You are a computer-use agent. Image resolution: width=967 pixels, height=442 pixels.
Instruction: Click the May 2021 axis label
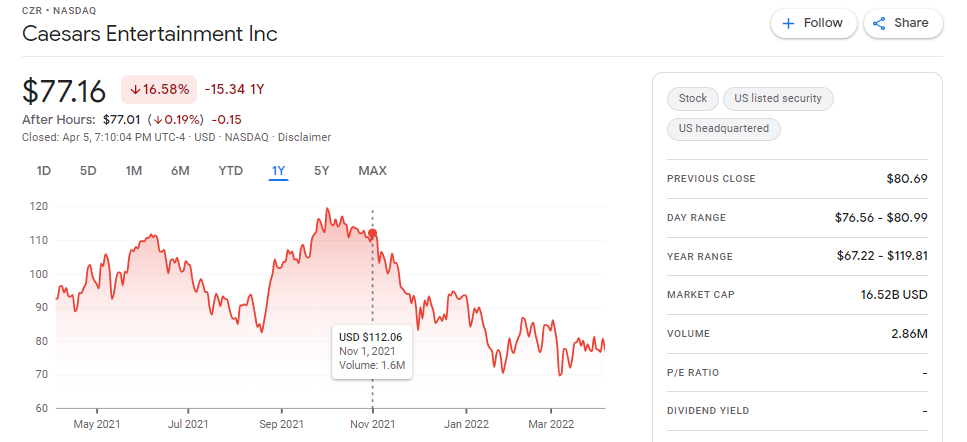click(97, 425)
